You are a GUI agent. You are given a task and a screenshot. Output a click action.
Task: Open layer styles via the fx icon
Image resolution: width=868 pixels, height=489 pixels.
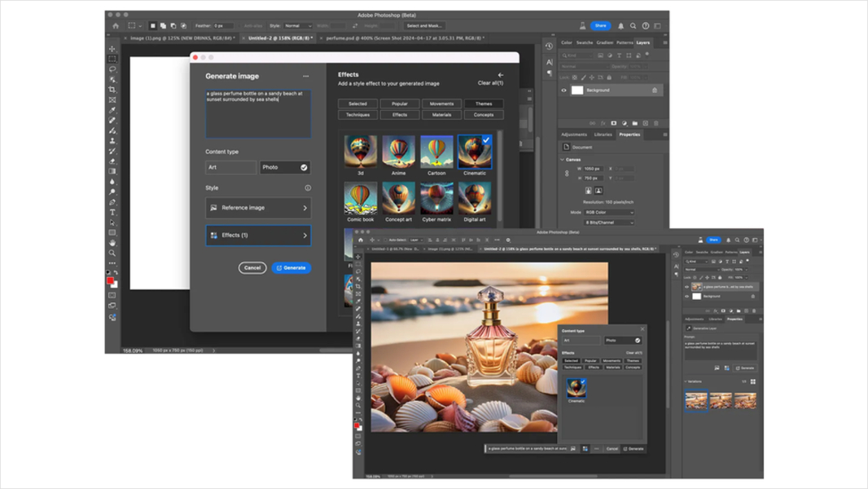603,123
